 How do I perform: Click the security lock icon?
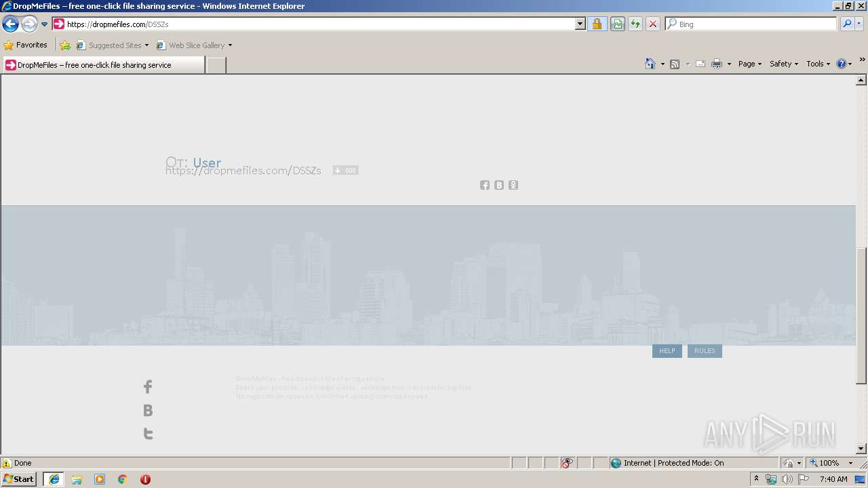point(597,24)
